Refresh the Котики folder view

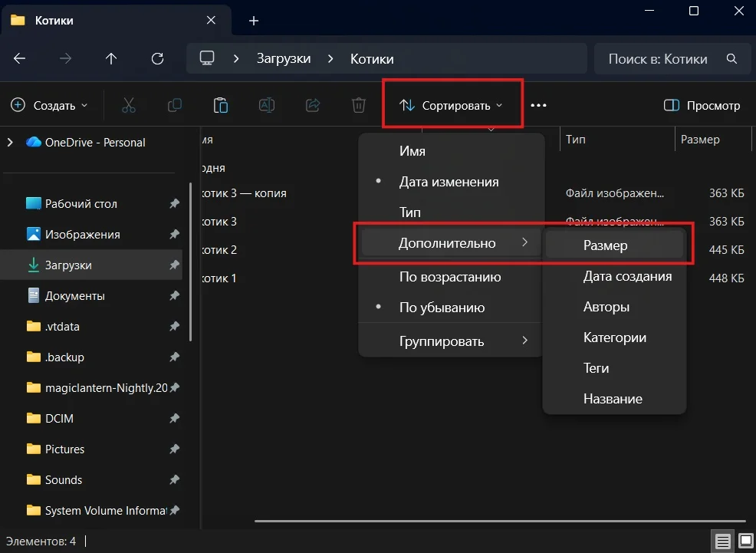pos(157,58)
